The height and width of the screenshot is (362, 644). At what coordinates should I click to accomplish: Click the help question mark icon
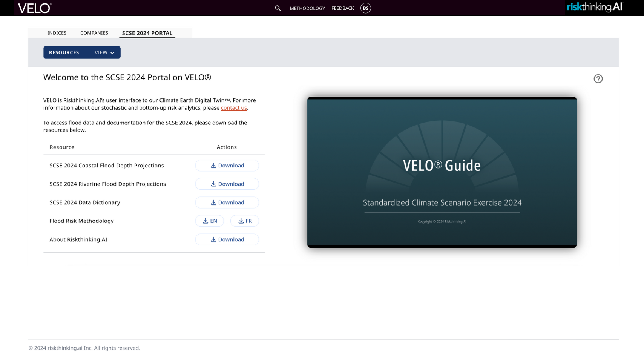(x=598, y=79)
